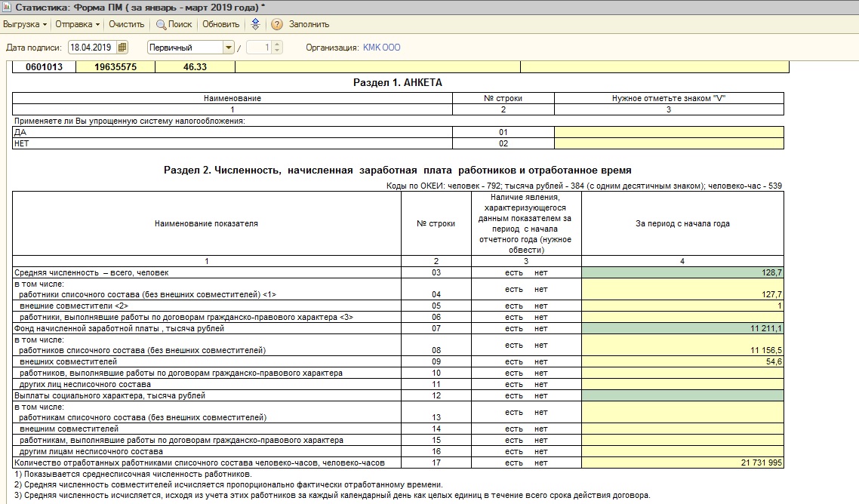Select 'нет' on row 09

pyautogui.click(x=540, y=362)
